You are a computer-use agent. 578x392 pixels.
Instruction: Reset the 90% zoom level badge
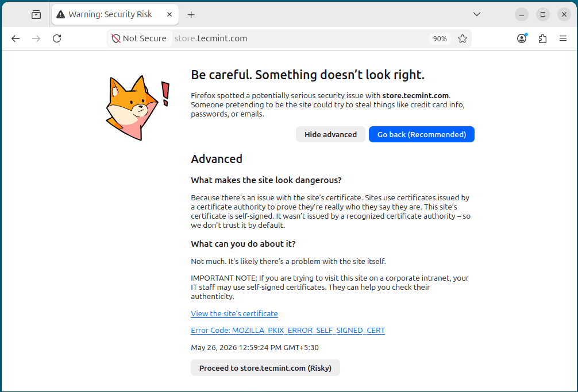(440, 38)
